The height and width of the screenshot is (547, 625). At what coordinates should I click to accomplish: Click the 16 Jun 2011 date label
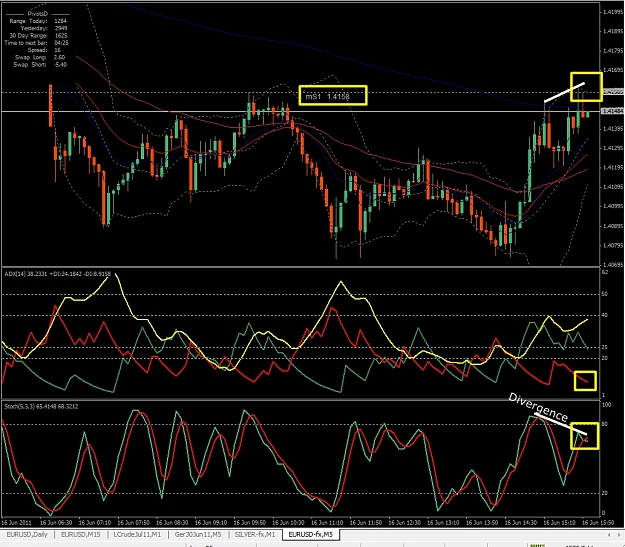[x=16, y=522]
